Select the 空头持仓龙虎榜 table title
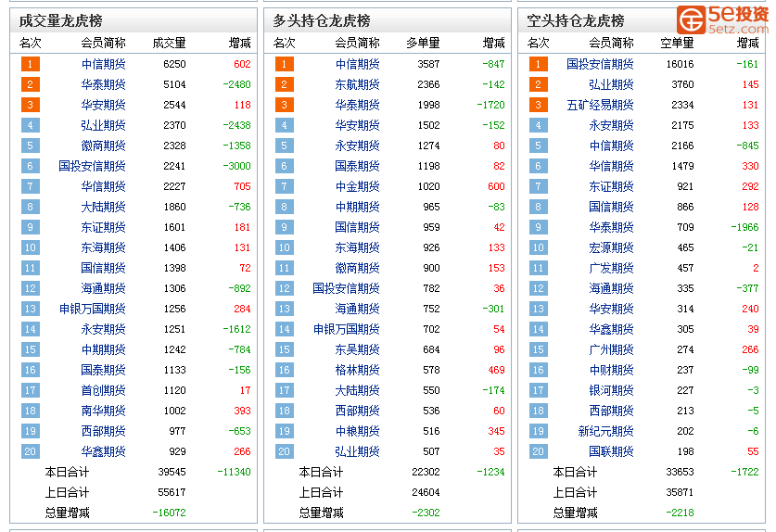Screen dimensions: 776x532 575,20
